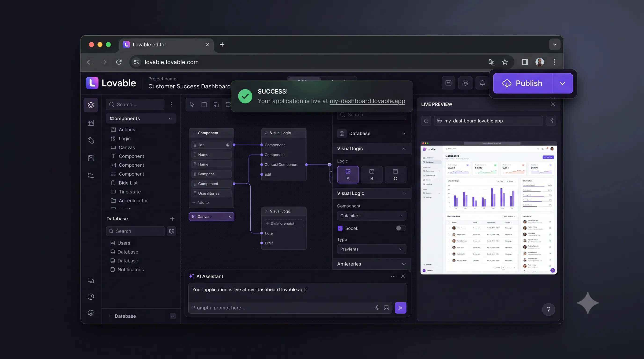Close the Live Preview panel
The height and width of the screenshot is (359, 644).
[553, 104]
